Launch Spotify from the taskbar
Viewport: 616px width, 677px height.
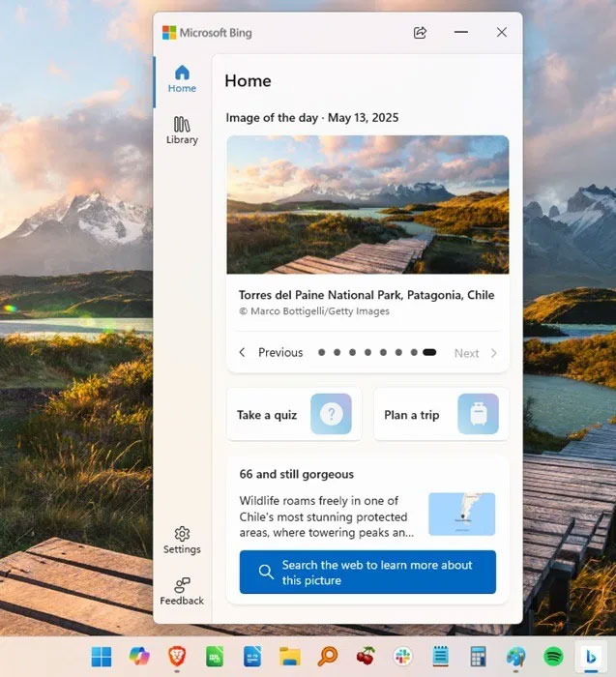coord(553,657)
